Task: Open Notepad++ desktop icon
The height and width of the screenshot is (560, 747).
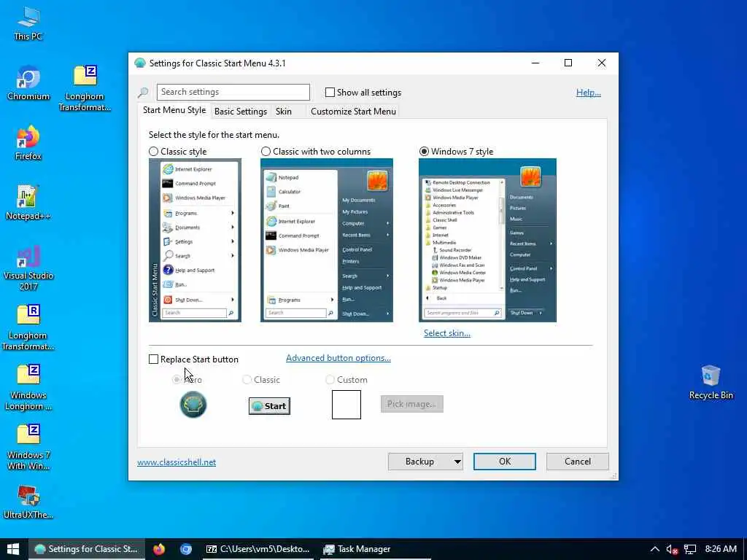Action: [x=28, y=203]
